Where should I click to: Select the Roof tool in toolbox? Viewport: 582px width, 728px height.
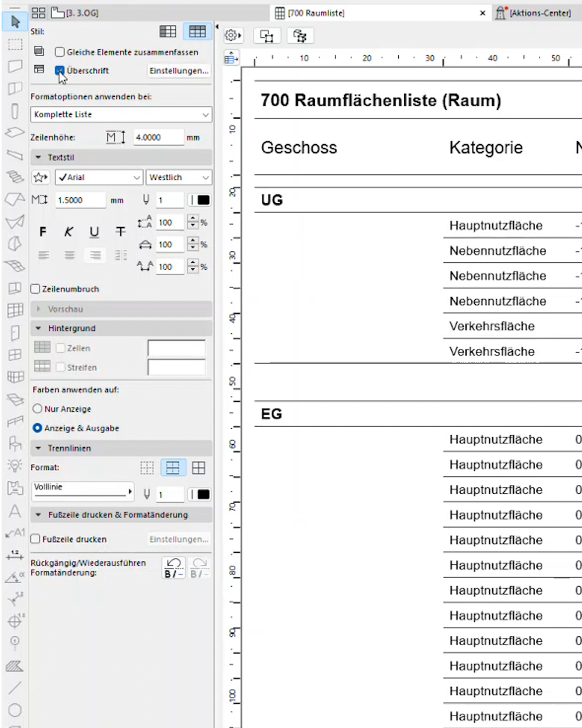[15, 199]
